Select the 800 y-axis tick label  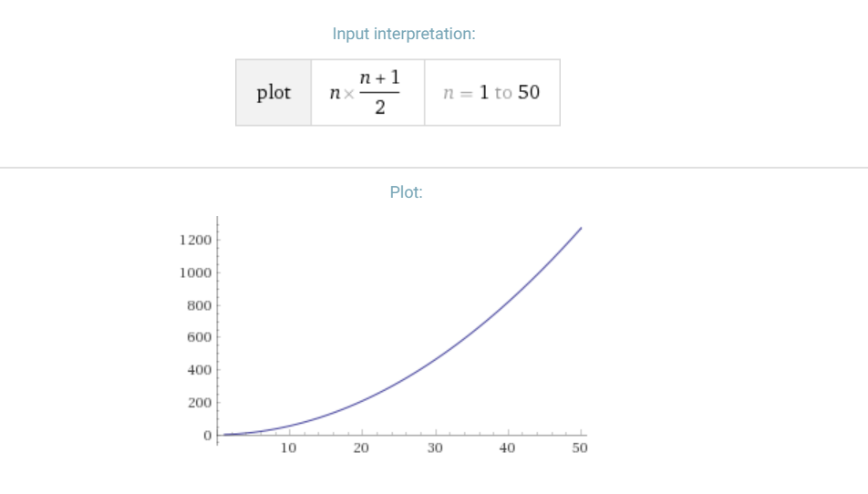pyautogui.click(x=199, y=305)
